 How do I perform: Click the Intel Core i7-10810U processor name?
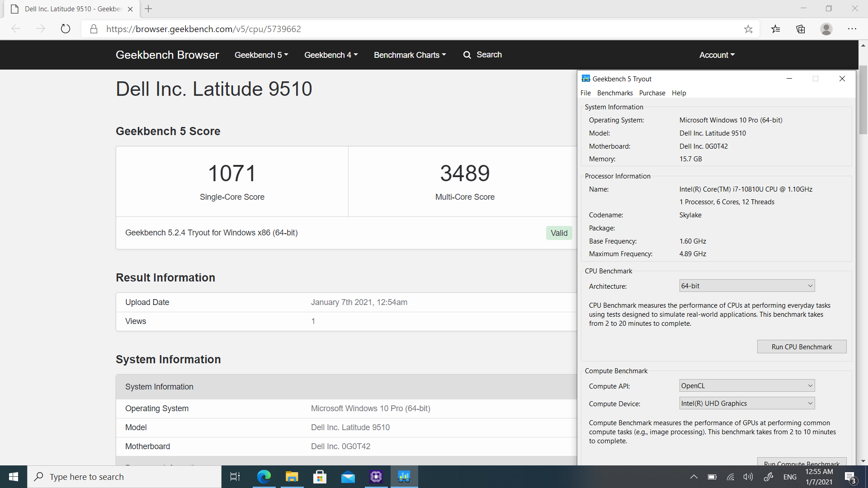pyautogui.click(x=745, y=189)
